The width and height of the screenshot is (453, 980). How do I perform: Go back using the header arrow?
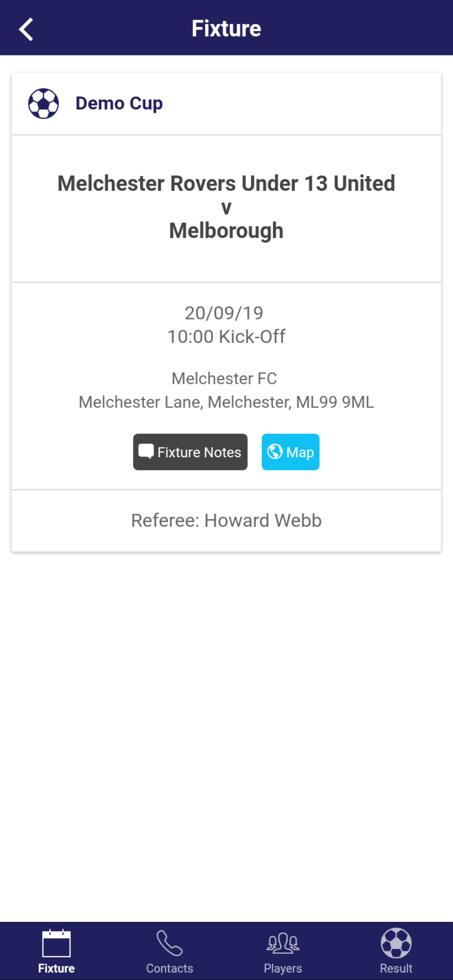point(26,29)
